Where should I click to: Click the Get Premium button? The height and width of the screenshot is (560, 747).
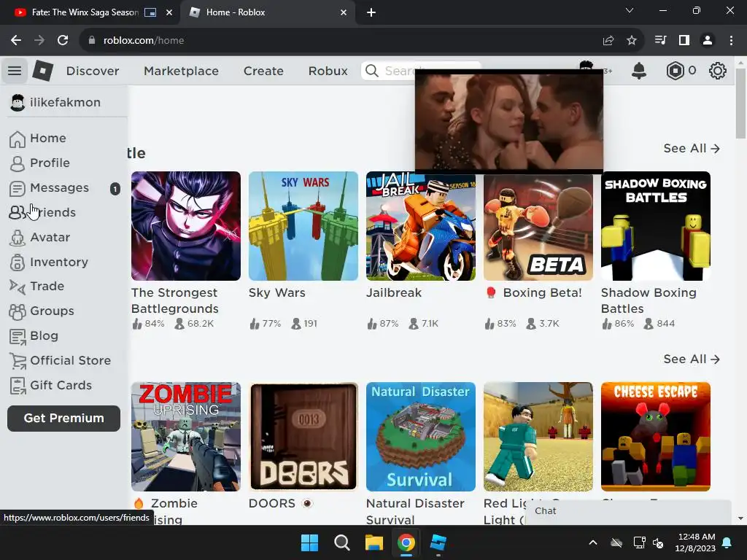click(64, 418)
